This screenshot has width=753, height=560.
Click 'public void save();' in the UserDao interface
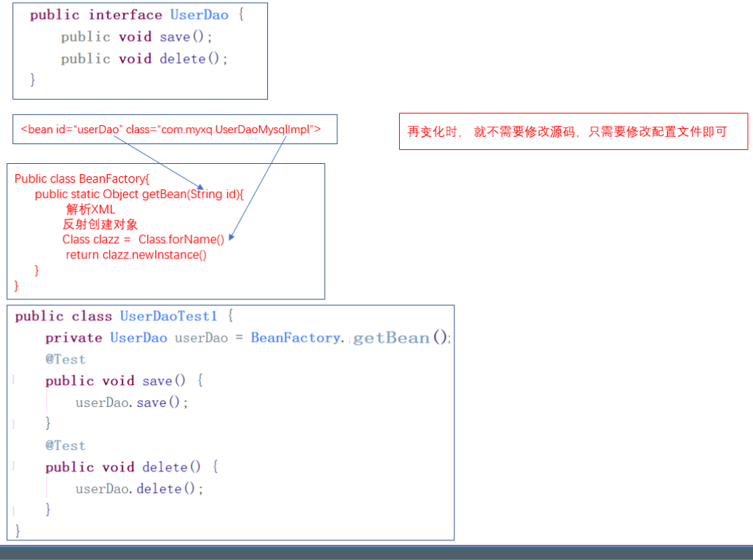click(x=136, y=37)
